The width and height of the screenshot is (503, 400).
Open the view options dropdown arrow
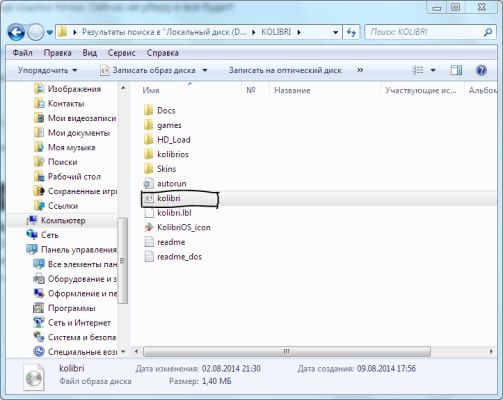[433, 70]
